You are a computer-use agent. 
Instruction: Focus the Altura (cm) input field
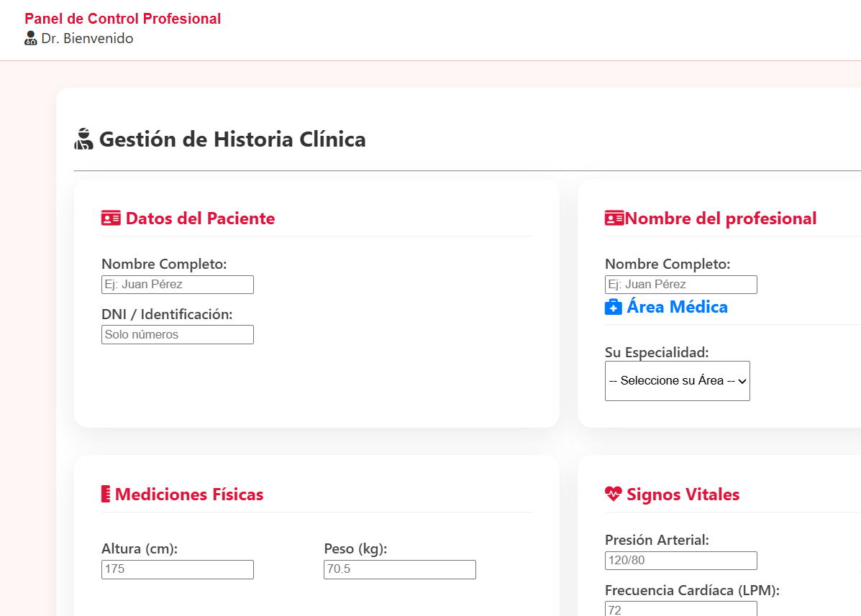178,569
